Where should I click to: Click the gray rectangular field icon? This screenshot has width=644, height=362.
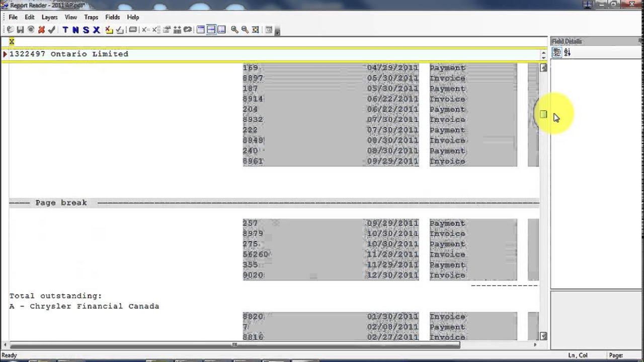(133, 30)
